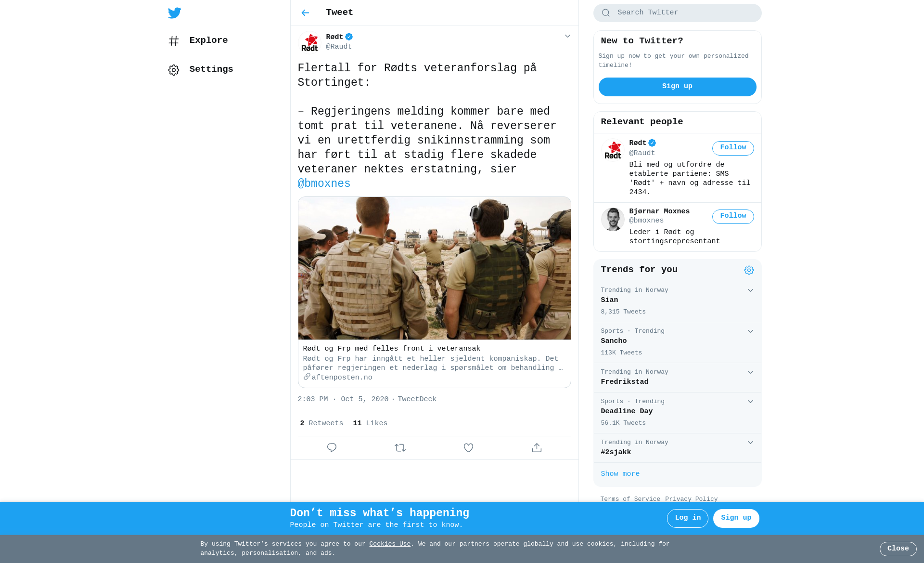Reply to the tweet with comment icon
Screen dimensions: 924x563
click(x=332, y=448)
